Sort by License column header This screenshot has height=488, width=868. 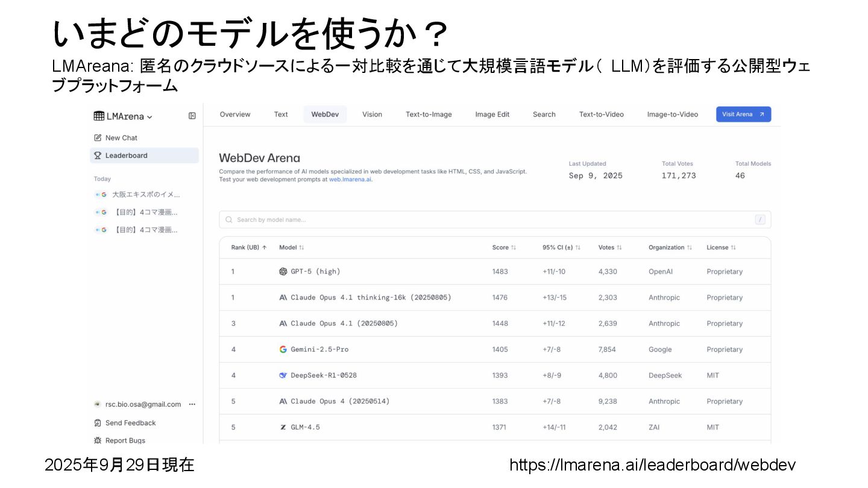pos(721,248)
